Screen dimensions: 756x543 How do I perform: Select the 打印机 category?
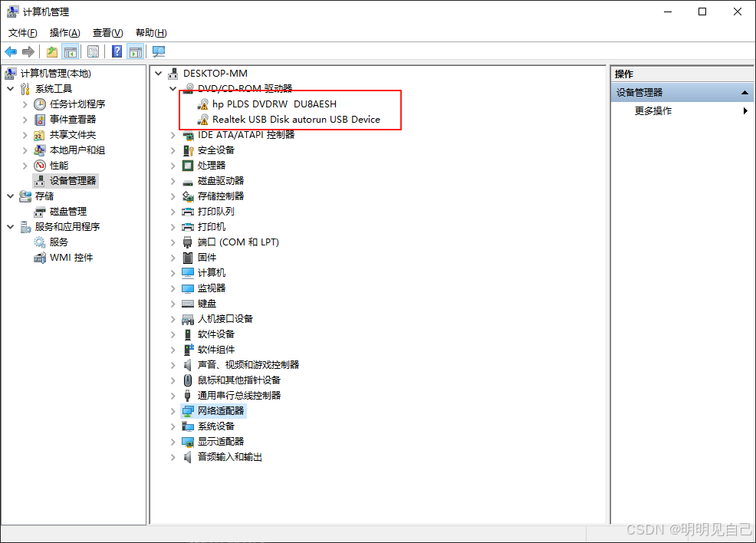[211, 227]
